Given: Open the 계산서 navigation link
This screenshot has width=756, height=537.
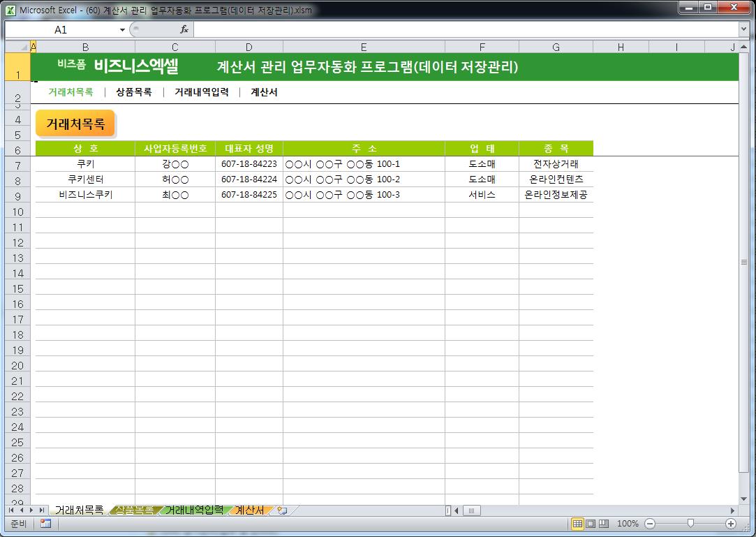Looking at the screenshot, I should coord(264,91).
